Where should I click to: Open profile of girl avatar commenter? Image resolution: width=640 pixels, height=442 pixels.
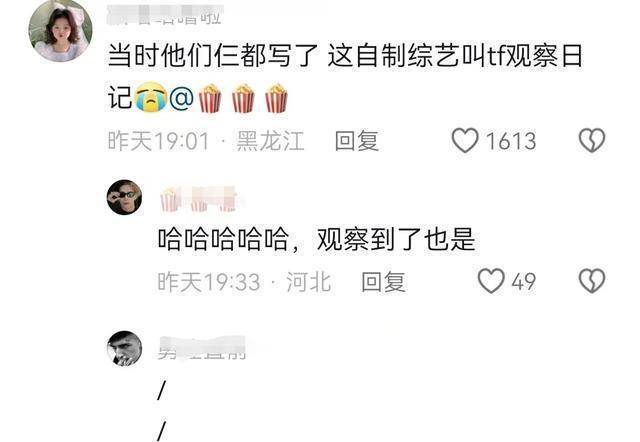(60, 30)
